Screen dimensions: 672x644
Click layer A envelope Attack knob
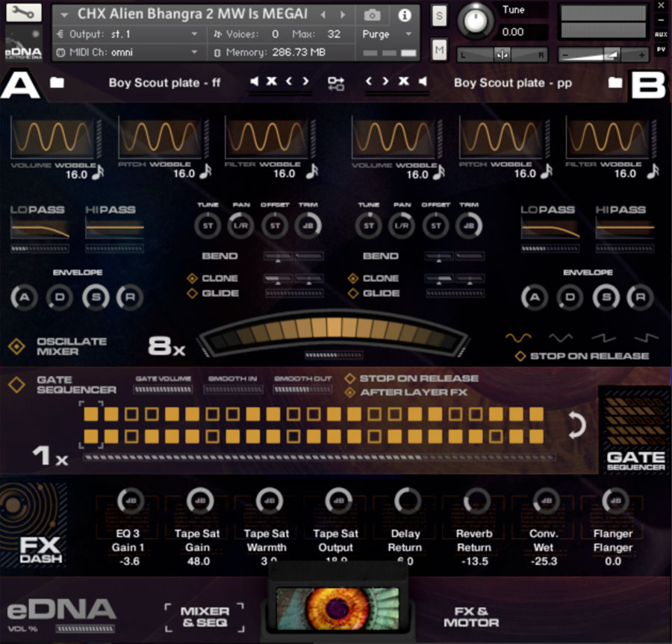coord(24,297)
